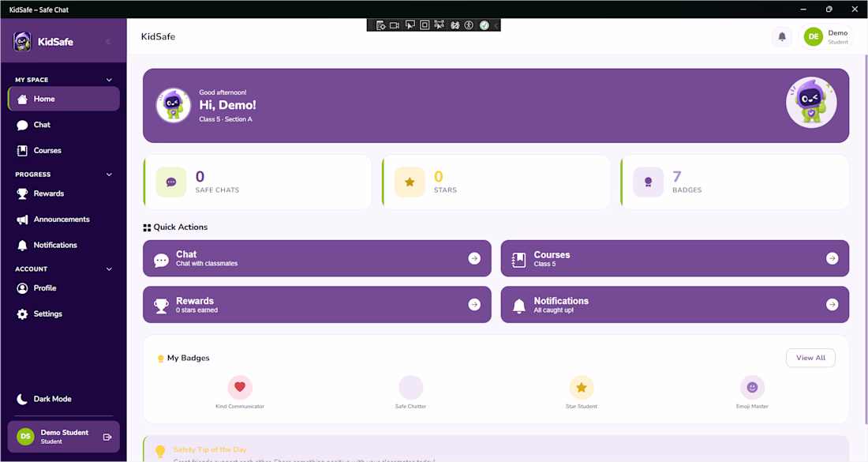Open Notifications from the sidebar
This screenshot has height=462, width=868.
coord(64,245)
